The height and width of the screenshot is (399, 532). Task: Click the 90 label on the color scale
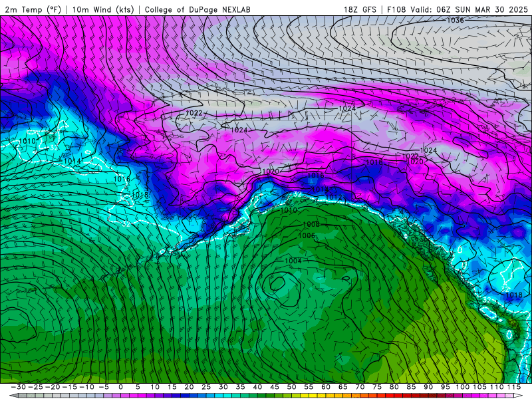(428, 387)
